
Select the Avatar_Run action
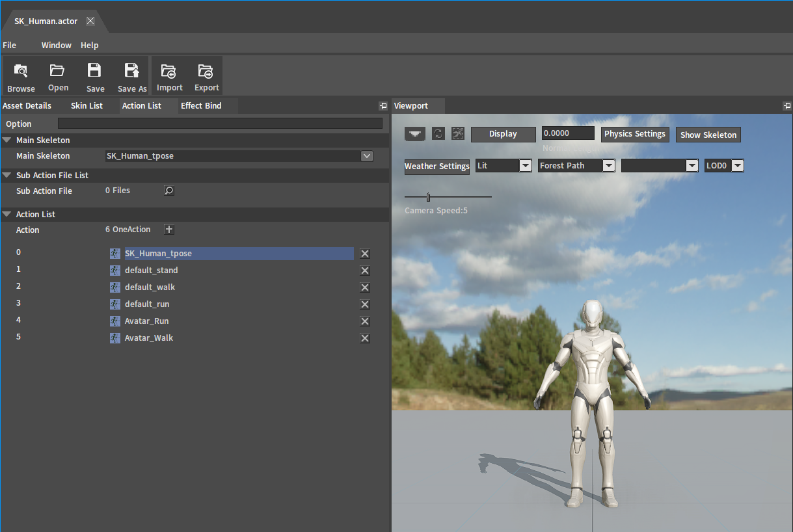[147, 321]
